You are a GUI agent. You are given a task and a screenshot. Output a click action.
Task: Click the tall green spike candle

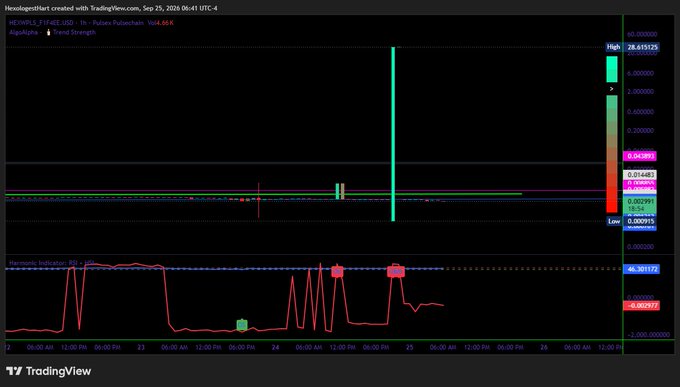click(393, 134)
